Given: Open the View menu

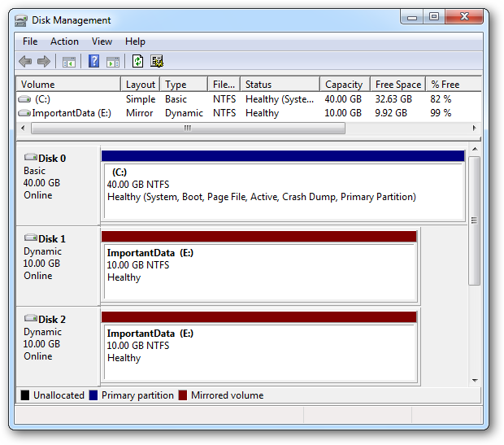Looking at the screenshot, I should [102, 41].
